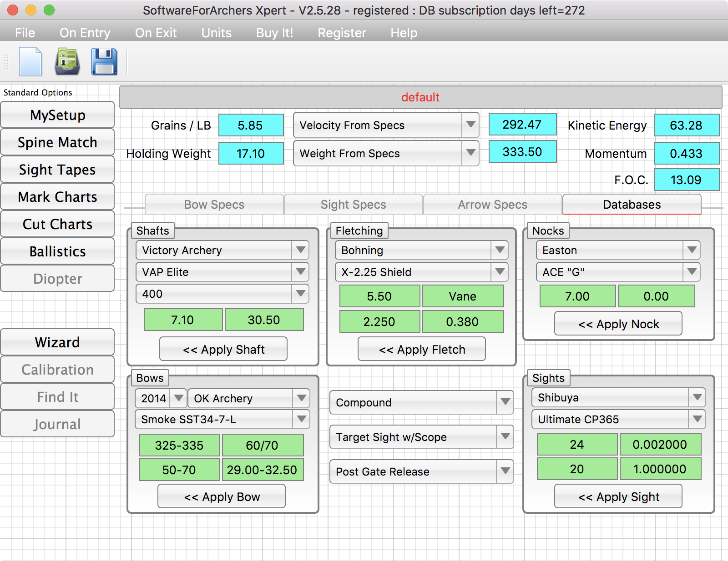Viewport: 728px width, 561px height.
Task: Open Sight Tapes
Action: pos(57,170)
